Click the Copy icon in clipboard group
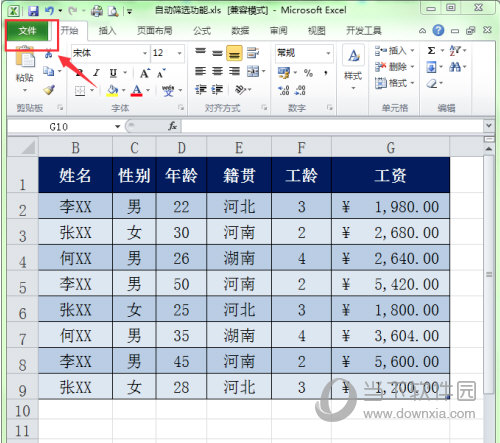Image resolution: width=500 pixels, height=443 pixels. coord(49,71)
